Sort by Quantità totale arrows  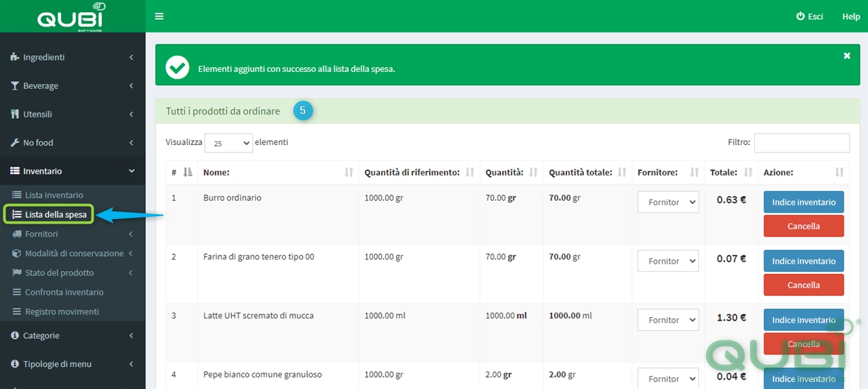click(x=622, y=173)
